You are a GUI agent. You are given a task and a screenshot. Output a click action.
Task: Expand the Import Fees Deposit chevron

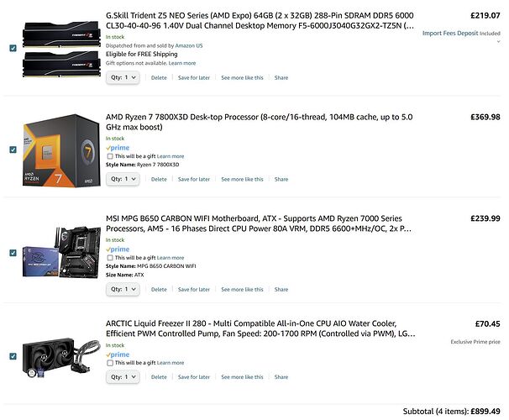[498, 41]
